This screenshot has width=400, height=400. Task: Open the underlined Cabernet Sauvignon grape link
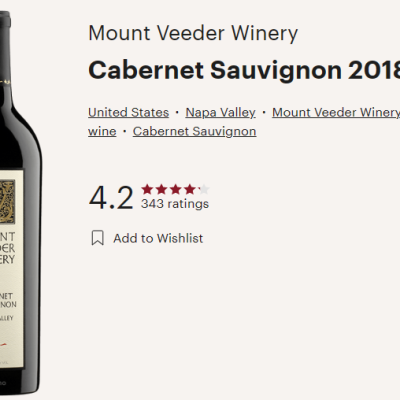(194, 131)
